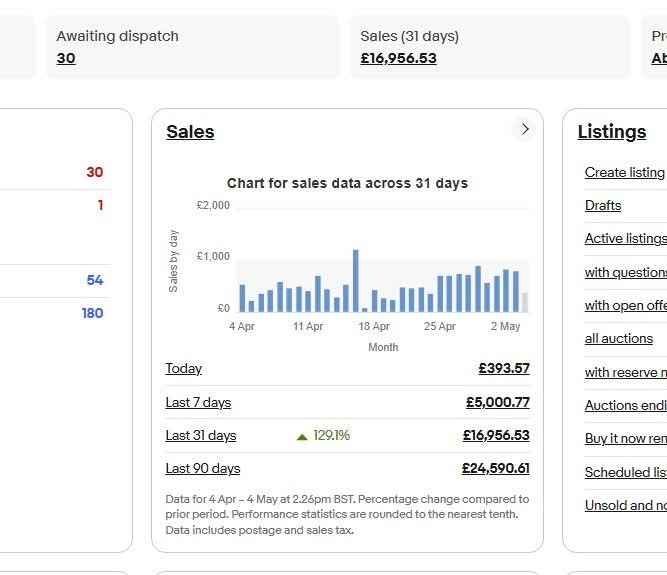Screen dimensions: 667x575
Task: Open Create listing link
Action: tap(624, 173)
